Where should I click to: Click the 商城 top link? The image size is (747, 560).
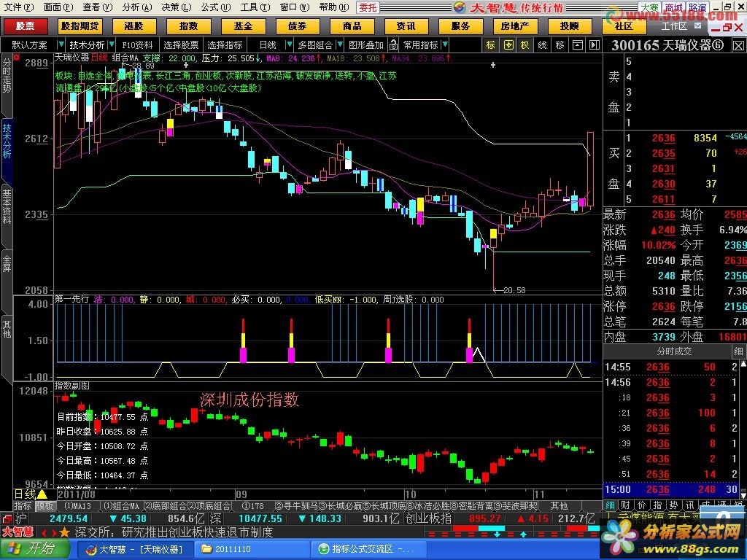point(673,7)
